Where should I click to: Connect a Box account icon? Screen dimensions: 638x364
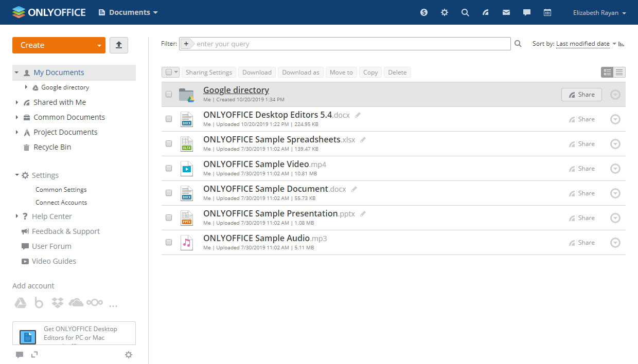point(39,303)
